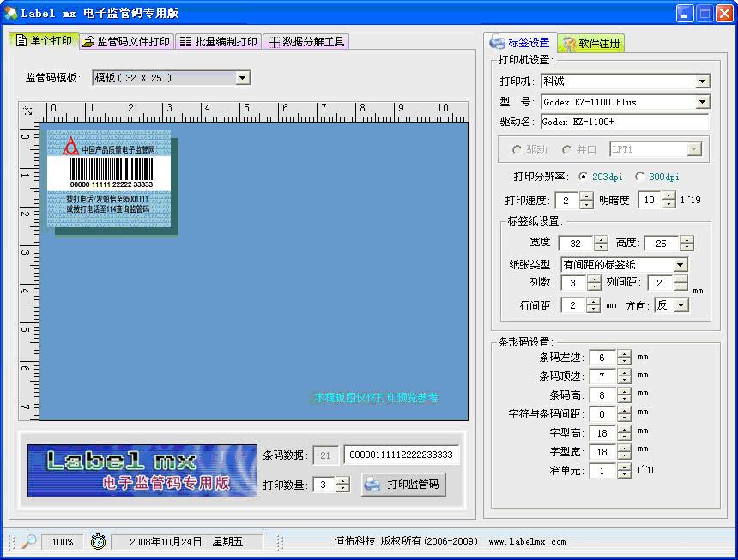Click the 高度 value field showing 25
This screenshot has height=560, width=738.
tap(662, 243)
